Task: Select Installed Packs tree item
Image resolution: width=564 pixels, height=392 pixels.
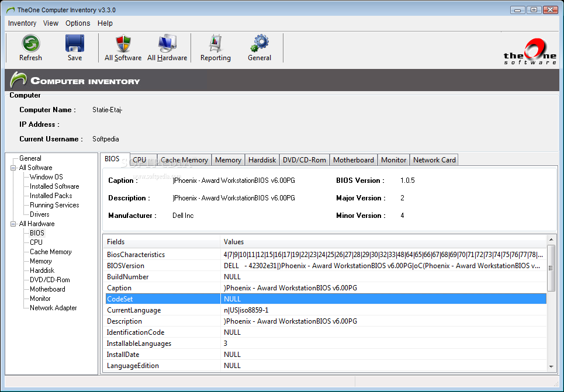Action: [x=51, y=196]
